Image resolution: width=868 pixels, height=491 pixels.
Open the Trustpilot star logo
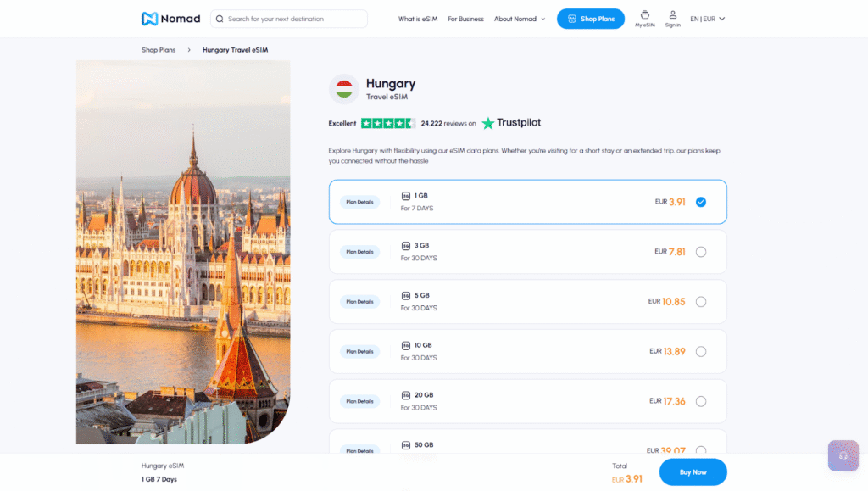click(487, 122)
